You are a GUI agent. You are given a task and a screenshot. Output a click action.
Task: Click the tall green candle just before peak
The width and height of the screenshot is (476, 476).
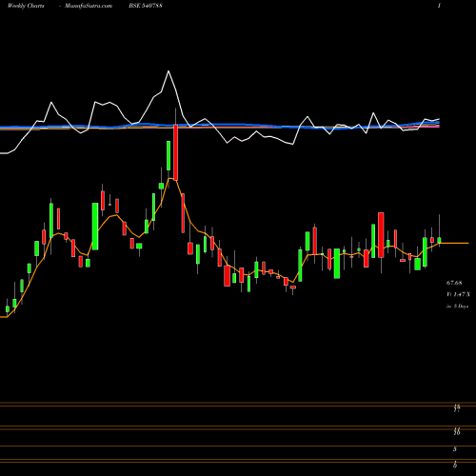click(169, 156)
